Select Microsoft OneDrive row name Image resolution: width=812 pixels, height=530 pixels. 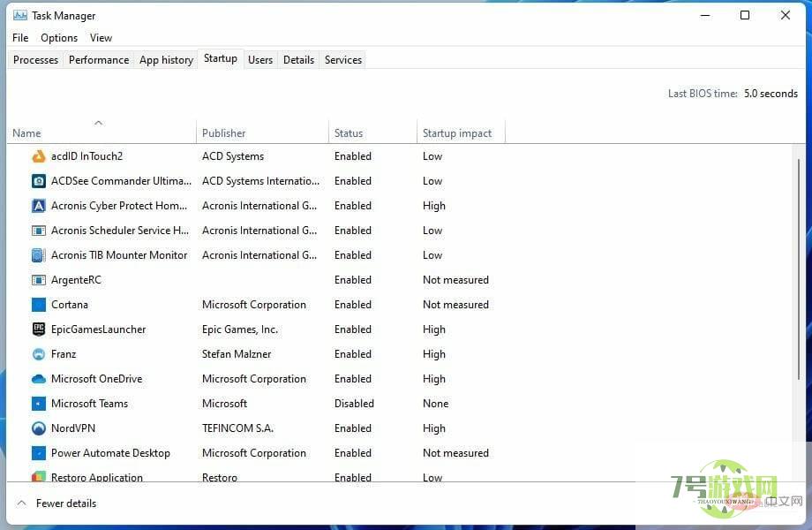click(96, 379)
